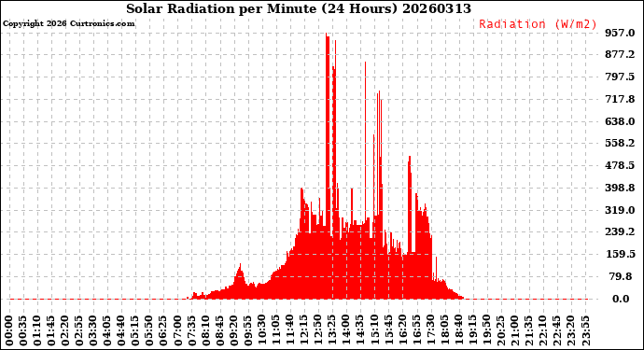644x350 pixels.
Task: Click the 17:30 time label on x-axis
Action: (430, 331)
